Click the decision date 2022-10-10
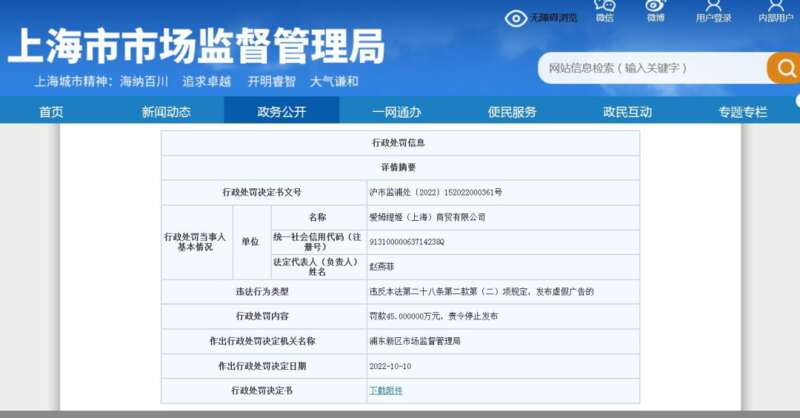 coord(390,366)
